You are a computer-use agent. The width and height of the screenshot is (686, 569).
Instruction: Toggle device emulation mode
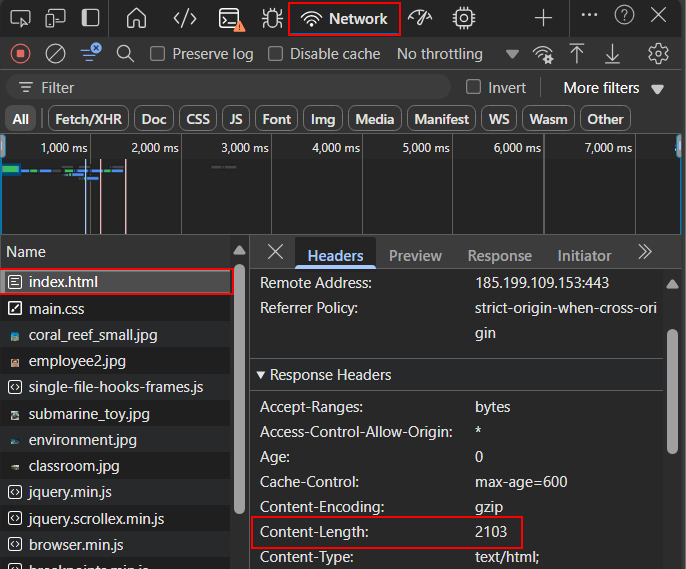point(55,18)
